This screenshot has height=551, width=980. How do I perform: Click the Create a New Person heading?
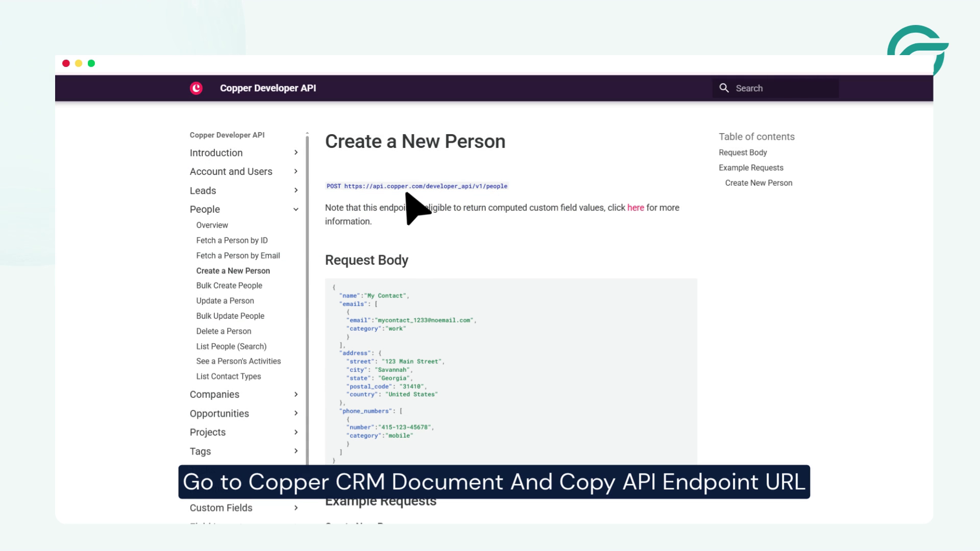point(415,141)
